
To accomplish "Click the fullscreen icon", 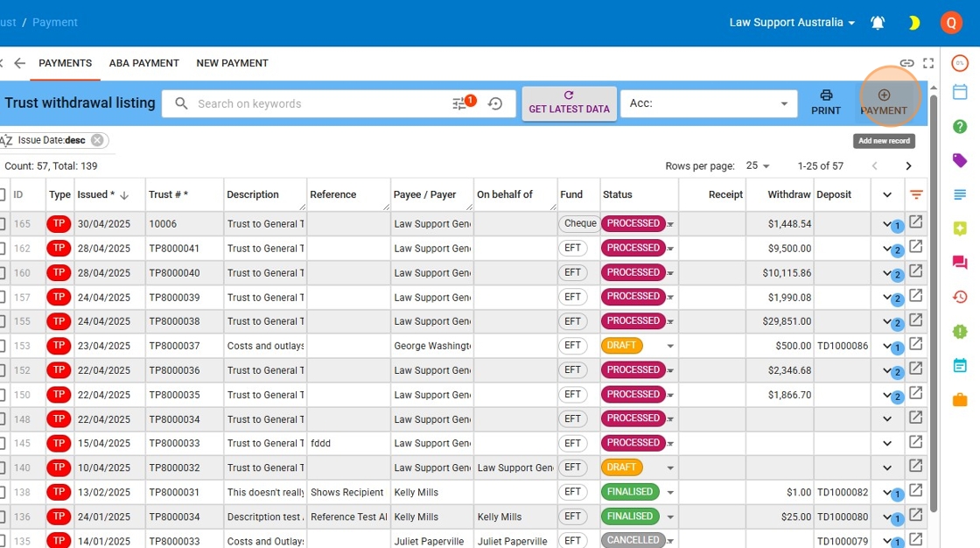I will pyautogui.click(x=928, y=63).
